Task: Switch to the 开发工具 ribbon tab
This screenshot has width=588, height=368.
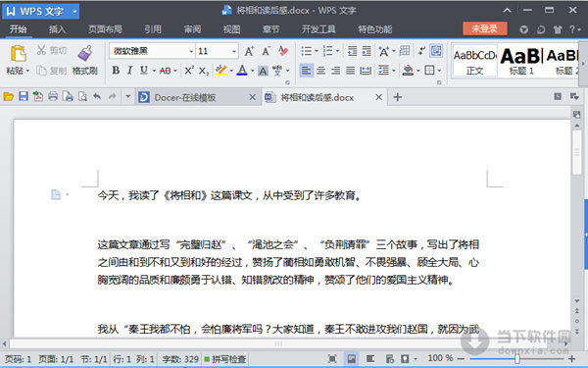Action: point(318,29)
